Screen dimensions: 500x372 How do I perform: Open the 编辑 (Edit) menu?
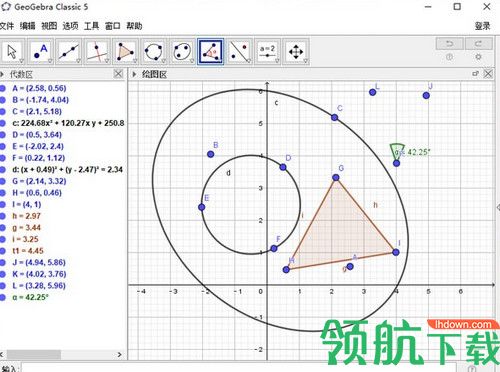coord(27,26)
